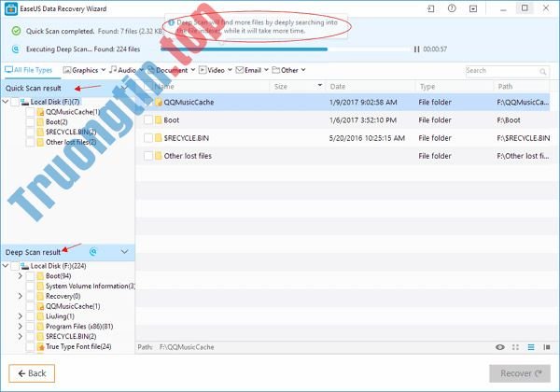Click Local Disk drive icon under Deep Scan

pos(24,266)
